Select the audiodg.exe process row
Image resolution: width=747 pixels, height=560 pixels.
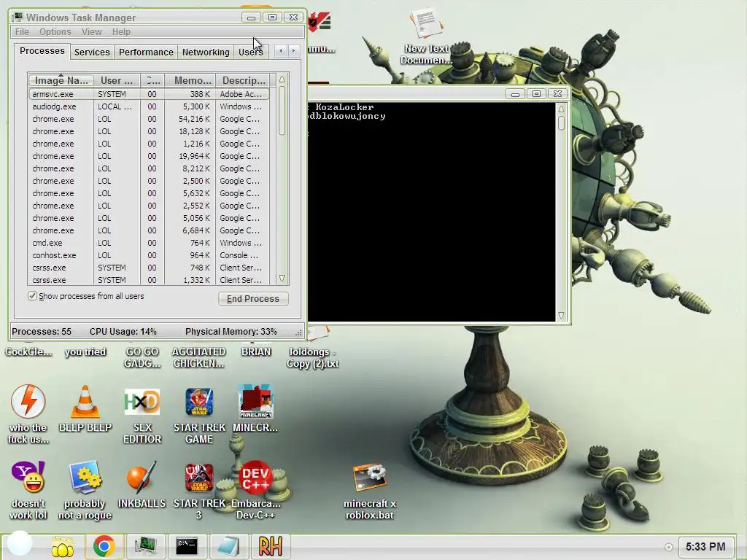149,106
